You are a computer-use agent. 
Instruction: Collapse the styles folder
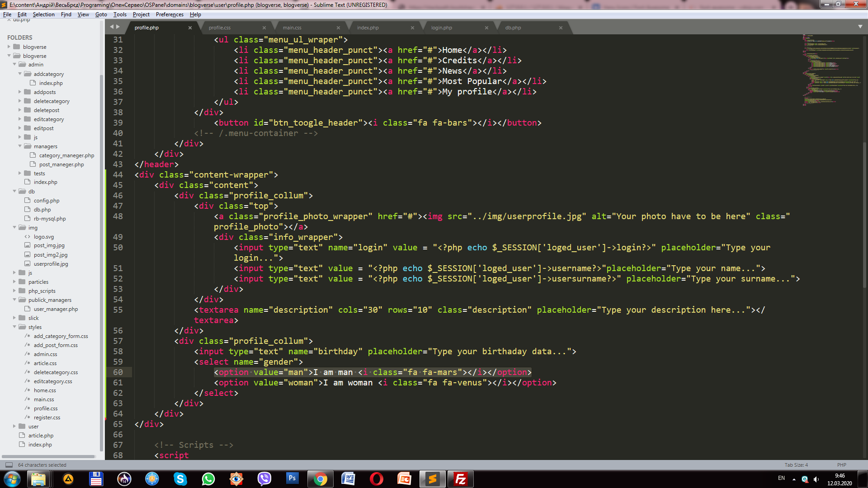tap(14, 327)
